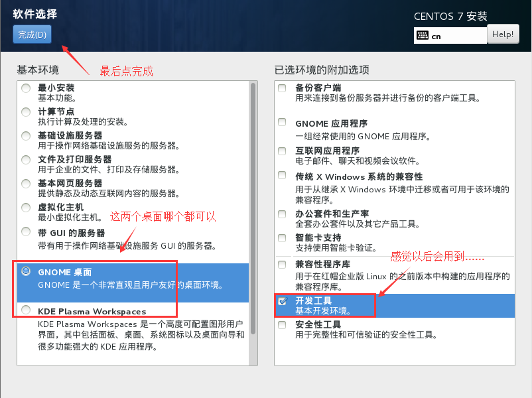Choose the KDE Plasma Workspaces radio button
Viewport: 532px width, 398px height.
(26, 310)
